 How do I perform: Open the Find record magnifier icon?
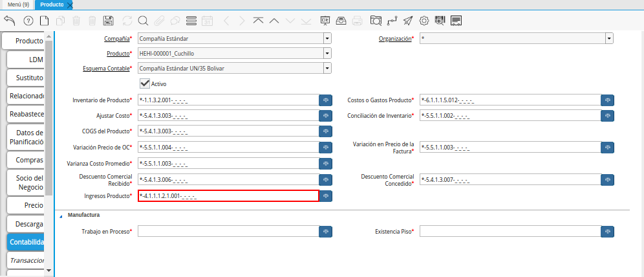click(143, 21)
